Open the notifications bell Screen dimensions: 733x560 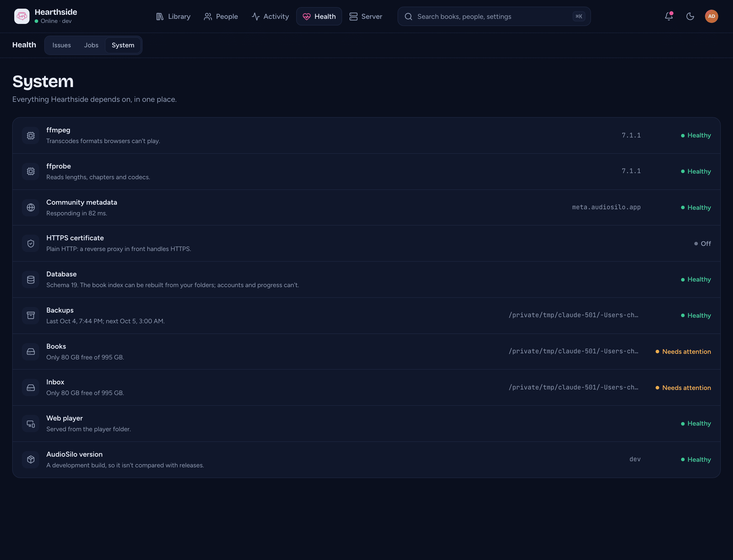(669, 16)
